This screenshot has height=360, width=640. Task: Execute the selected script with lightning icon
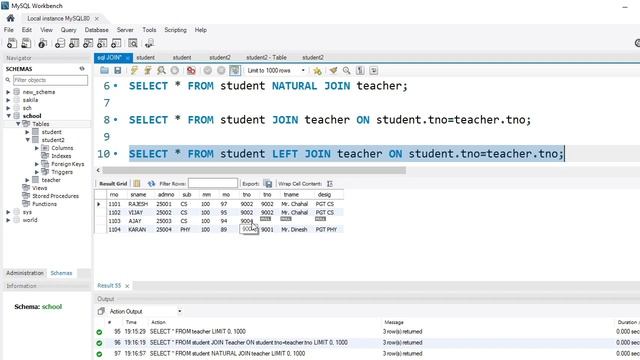(134, 71)
